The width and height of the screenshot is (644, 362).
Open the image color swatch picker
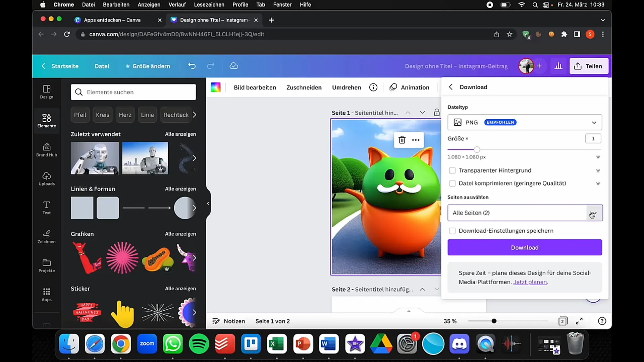[x=216, y=87]
